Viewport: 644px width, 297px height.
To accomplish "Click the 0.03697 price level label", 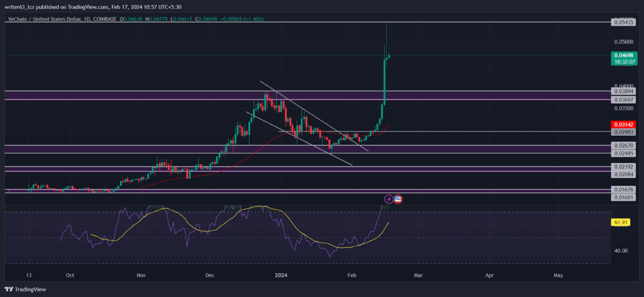I will pyautogui.click(x=623, y=100).
